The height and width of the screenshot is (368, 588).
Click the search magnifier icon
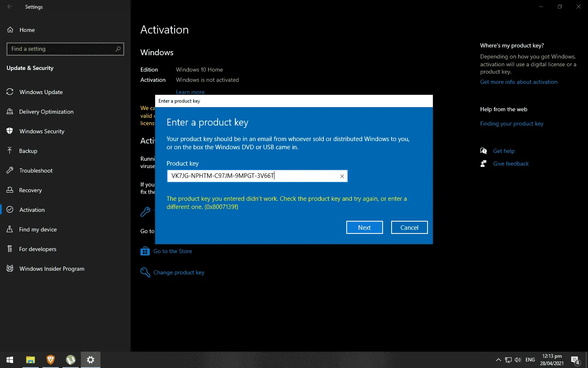tap(118, 49)
